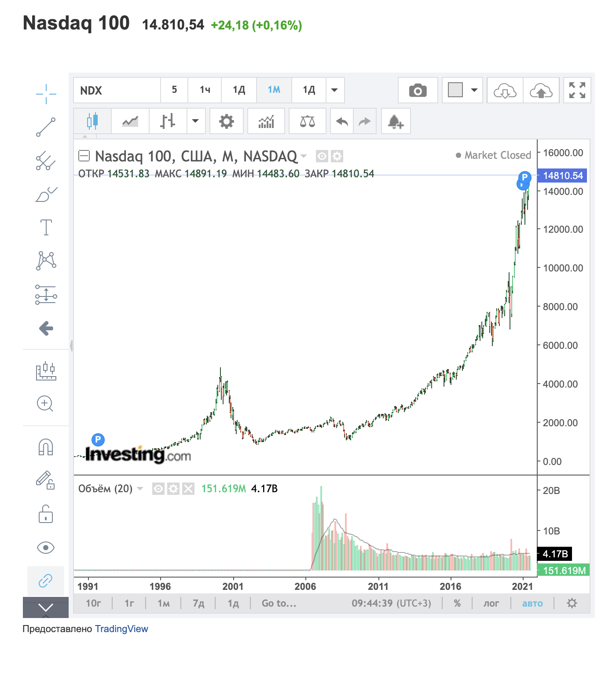This screenshot has width=616, height=673.
Task: Click the 09:44:39 (UTC+3) timezone
Action: [x=391, y=603]
